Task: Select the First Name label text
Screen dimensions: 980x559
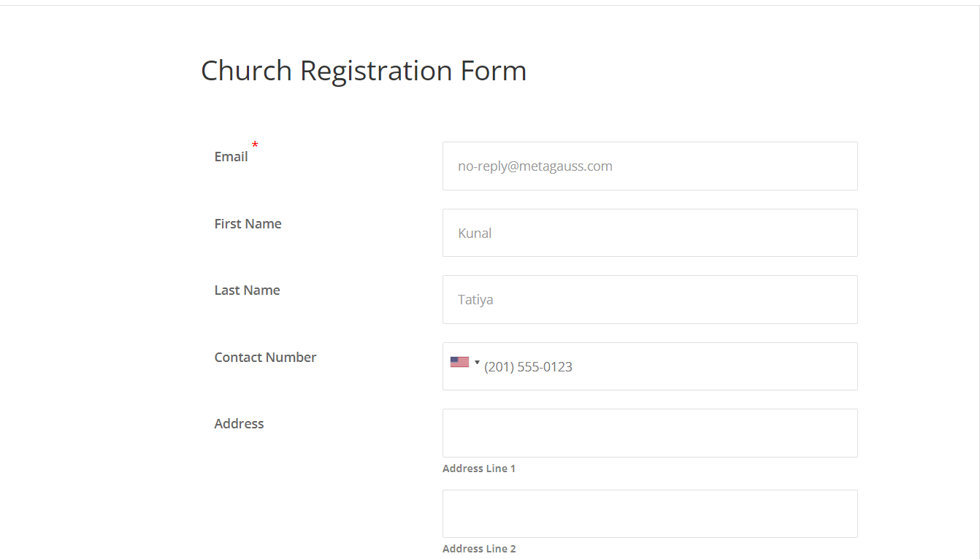Action: 248,224
